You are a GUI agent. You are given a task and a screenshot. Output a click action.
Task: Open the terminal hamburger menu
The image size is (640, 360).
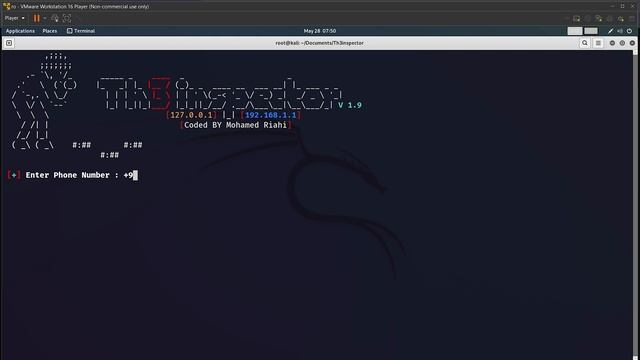[x=598, y=43]
